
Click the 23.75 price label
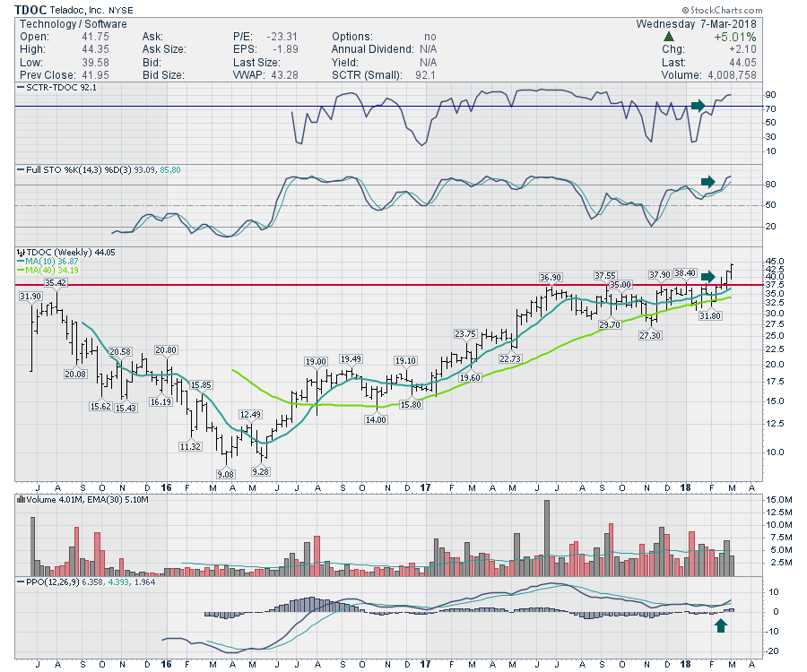coord(465,333)
